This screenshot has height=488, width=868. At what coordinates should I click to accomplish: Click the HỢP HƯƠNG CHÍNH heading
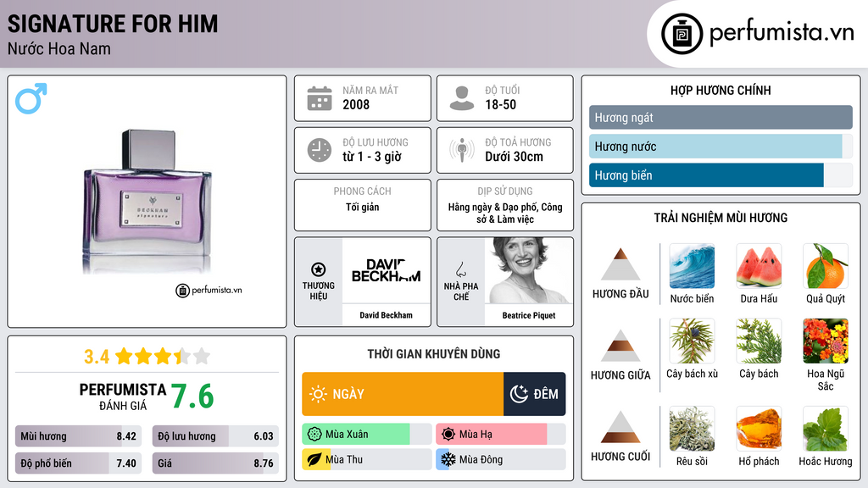coord(721,90)
